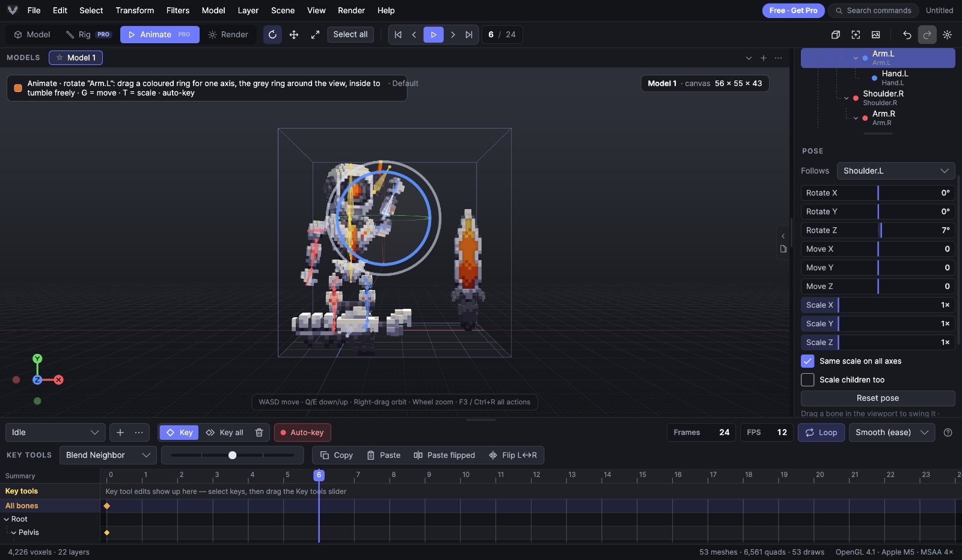Click the Select all button
The height and width of the screenshot is (560, 962).
351,35
